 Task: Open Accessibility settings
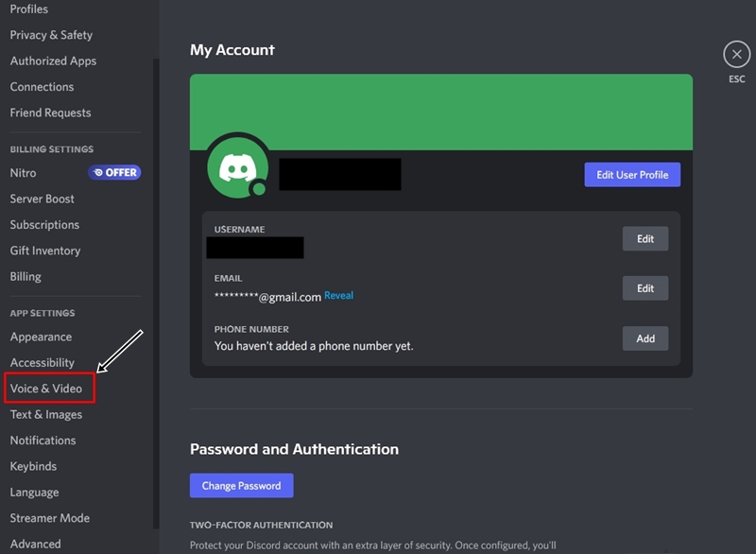point(43,363)
